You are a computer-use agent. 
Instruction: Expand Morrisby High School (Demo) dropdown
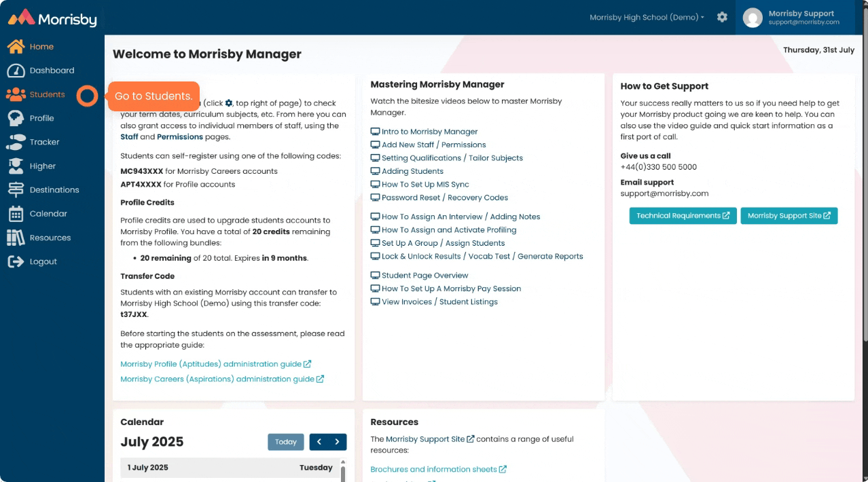647,18
